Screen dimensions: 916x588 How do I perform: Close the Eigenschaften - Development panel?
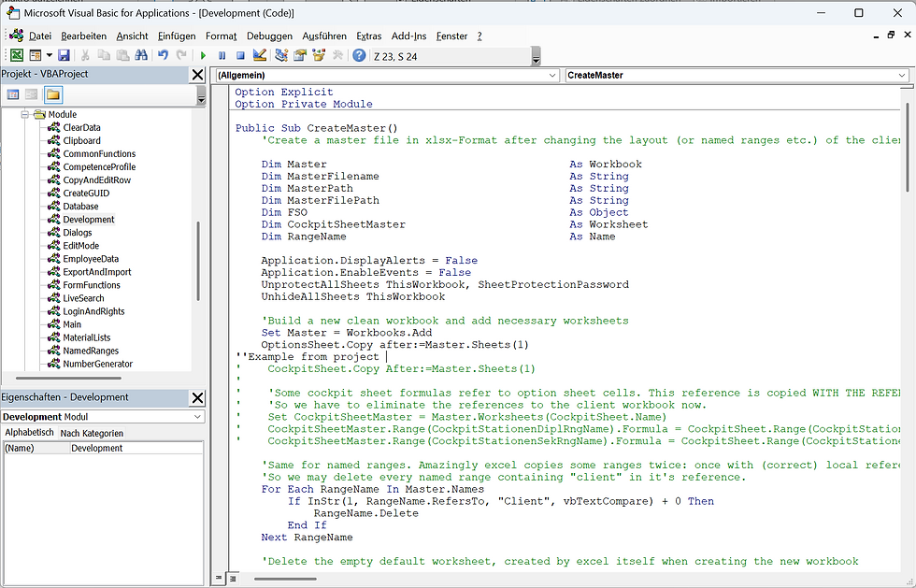[x=198, y=398]
